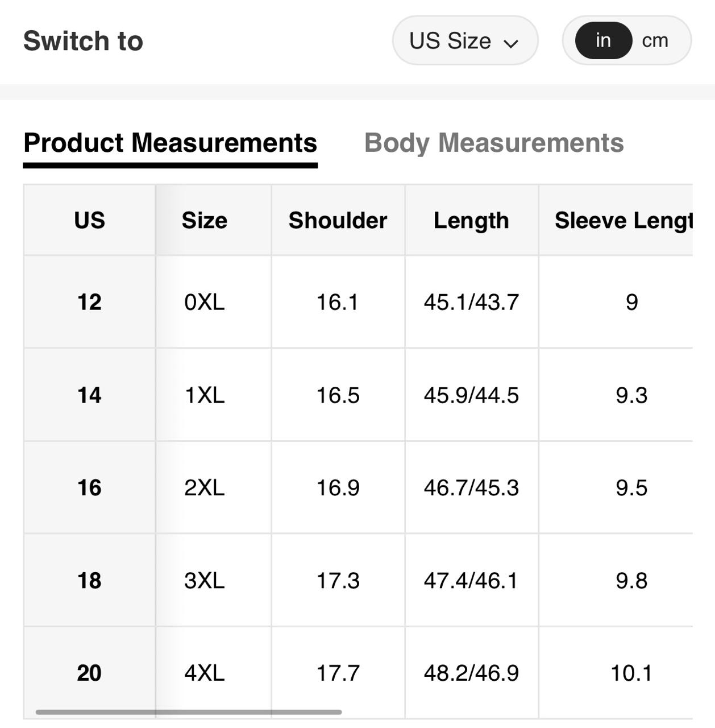The height and width of the screenshot is (728, 715).
Task: Click the Shoulder column header
Action: point(338,220)
